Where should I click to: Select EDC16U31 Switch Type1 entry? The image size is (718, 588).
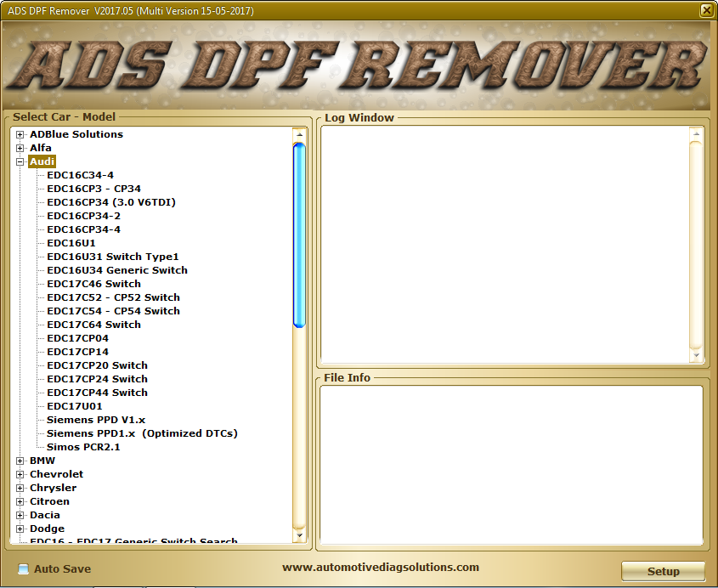click(113, 257)
